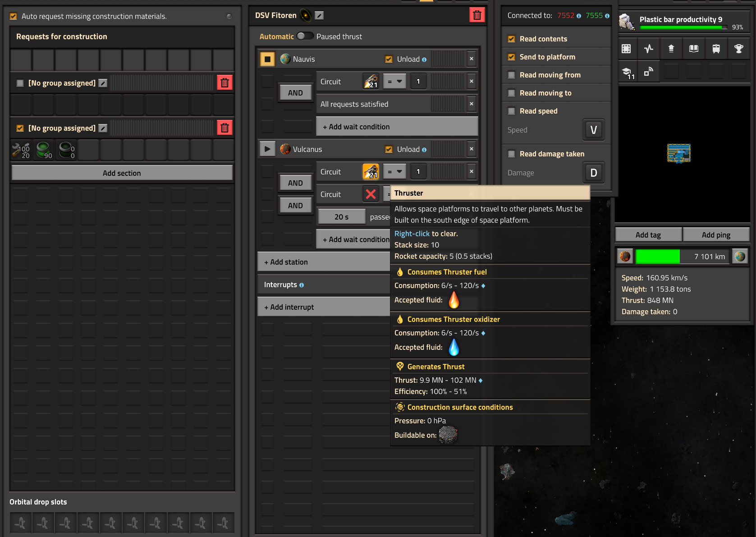The height and width of the screenshot is (537, 756).
Task: Disable the checked No group assigned checkbox
Action: (20, 128)
